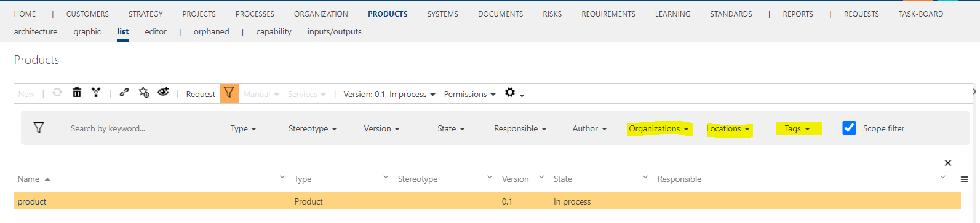This screenshot has width=980, height=223.
Task: Open the Version: 0.1, In process dropdown
Action: click(389, 94)
